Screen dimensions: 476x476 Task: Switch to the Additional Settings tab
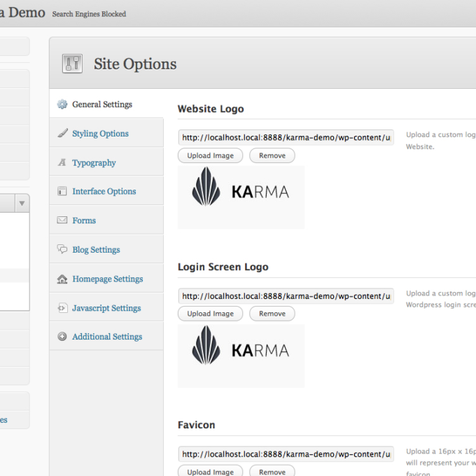[x=106, y=337]
